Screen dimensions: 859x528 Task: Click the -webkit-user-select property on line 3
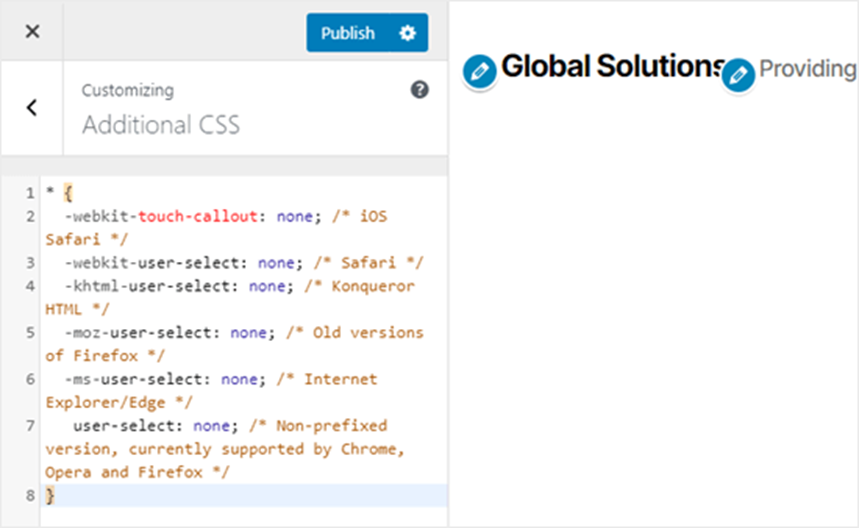pos(152,263)
